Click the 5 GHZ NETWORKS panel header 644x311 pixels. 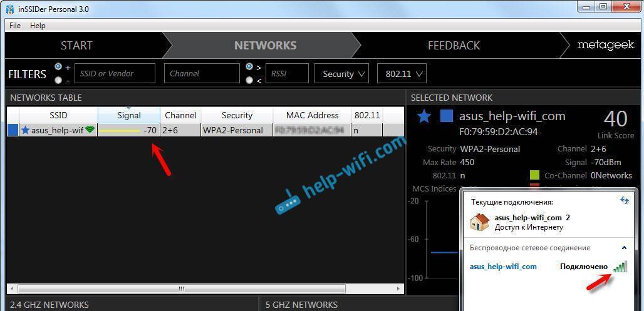[301, 305]
